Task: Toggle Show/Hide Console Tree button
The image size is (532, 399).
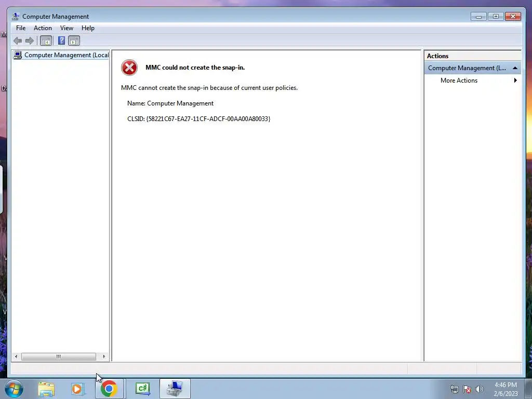Action: [x=46, y=41]
